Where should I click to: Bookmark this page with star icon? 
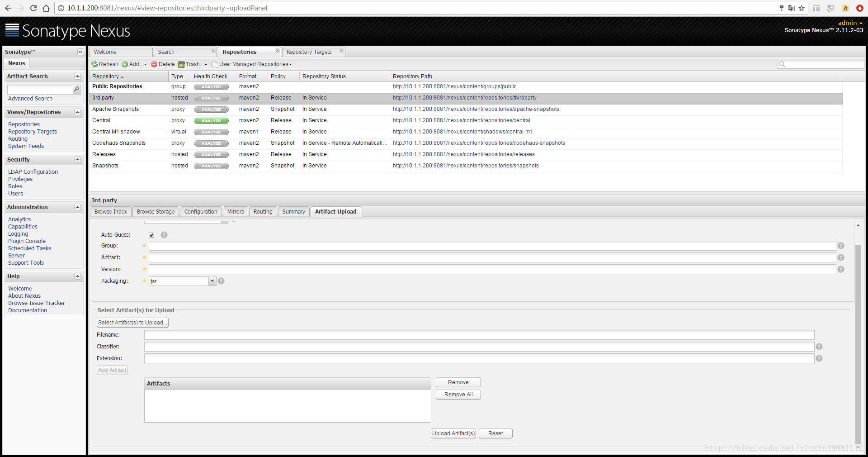pyautogui.click(x=802, y=8)
